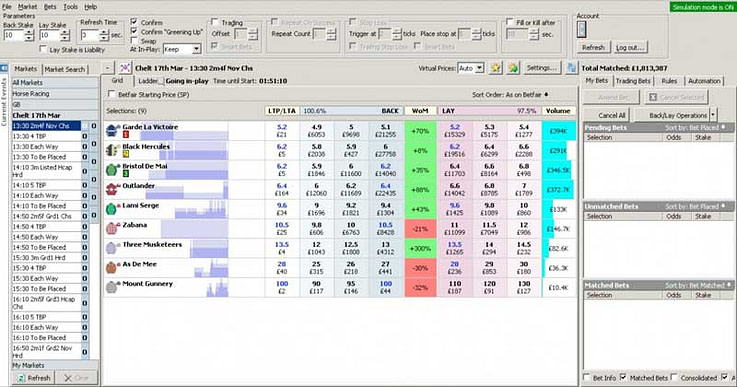
Task: Click the Settings... button
Action: (x=541, y=68)
